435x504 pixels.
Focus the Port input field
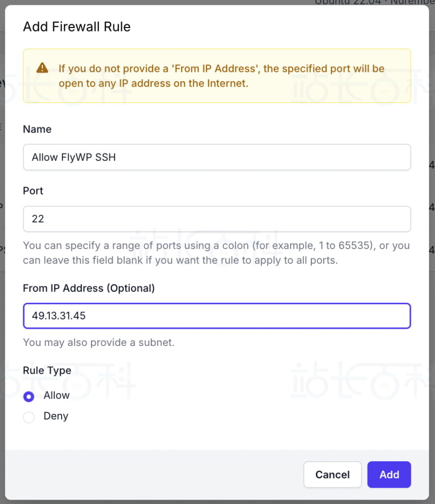[217, 219]
